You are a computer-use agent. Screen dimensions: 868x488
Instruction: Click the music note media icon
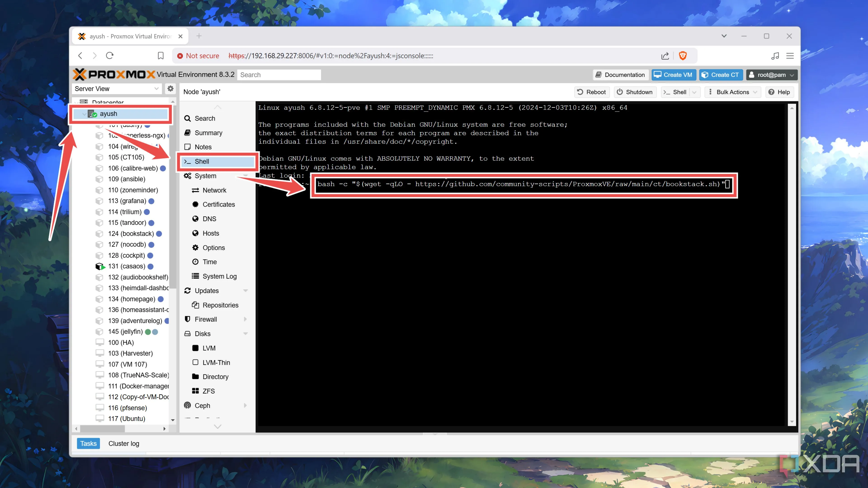coord(775,56)
